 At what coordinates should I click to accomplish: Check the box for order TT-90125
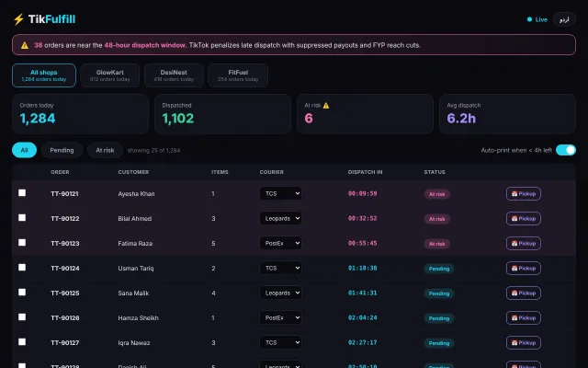coord(22,293)
